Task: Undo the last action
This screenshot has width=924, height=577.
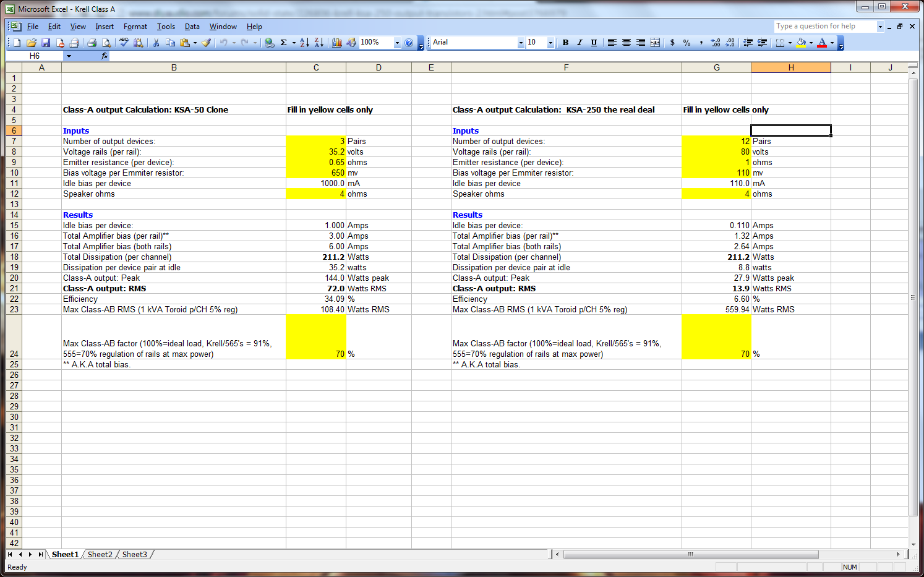Action: [223, 43]
